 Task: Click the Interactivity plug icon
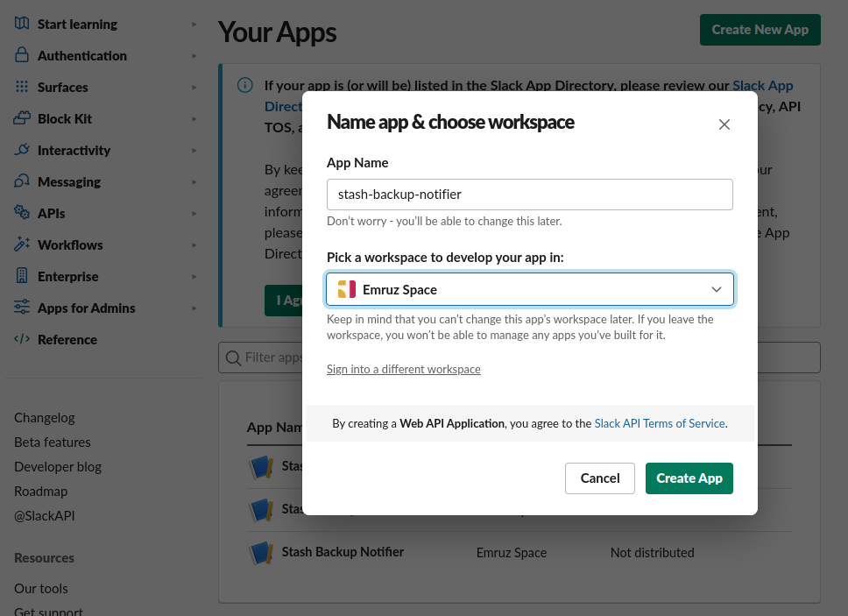(x=22, y=150)
